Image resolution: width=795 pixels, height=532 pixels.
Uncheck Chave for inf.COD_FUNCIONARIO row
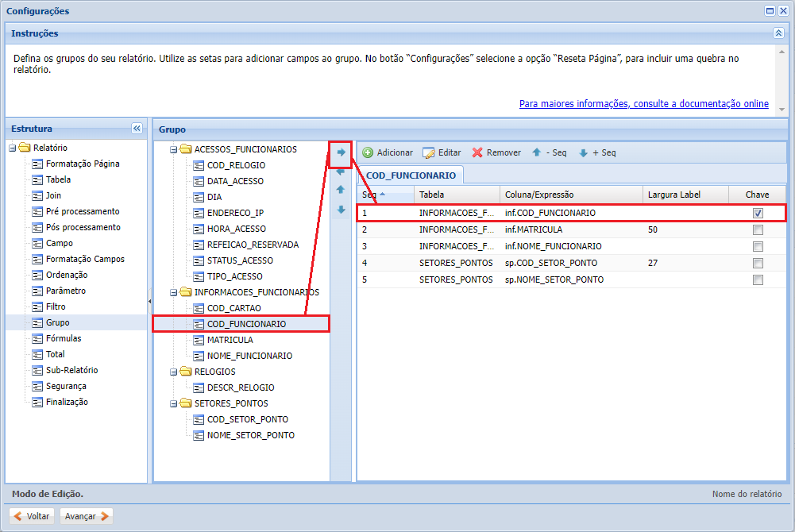tap(758, 213)
